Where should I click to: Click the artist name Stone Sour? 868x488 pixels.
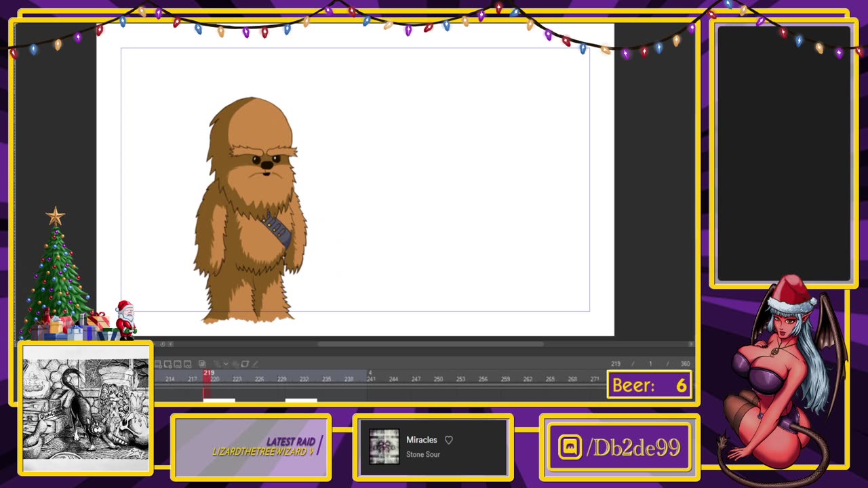click(x=423, y=455)
